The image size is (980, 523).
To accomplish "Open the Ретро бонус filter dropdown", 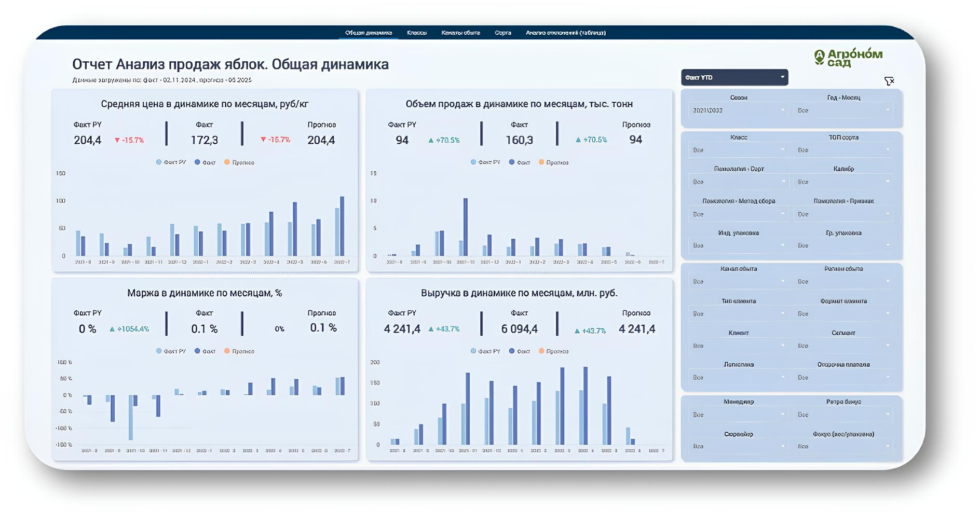I will click(843, 415).
